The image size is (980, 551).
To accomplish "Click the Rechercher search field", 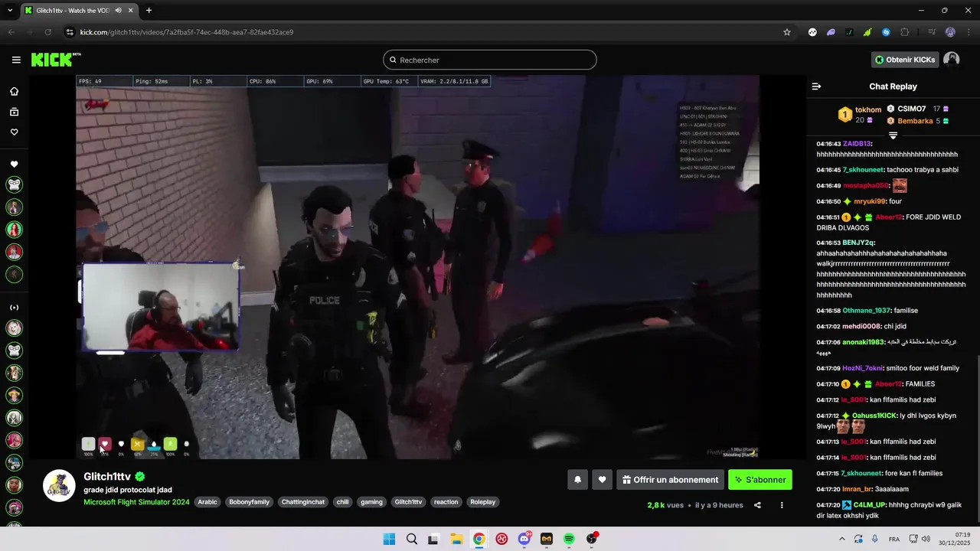I will [490, 60].
